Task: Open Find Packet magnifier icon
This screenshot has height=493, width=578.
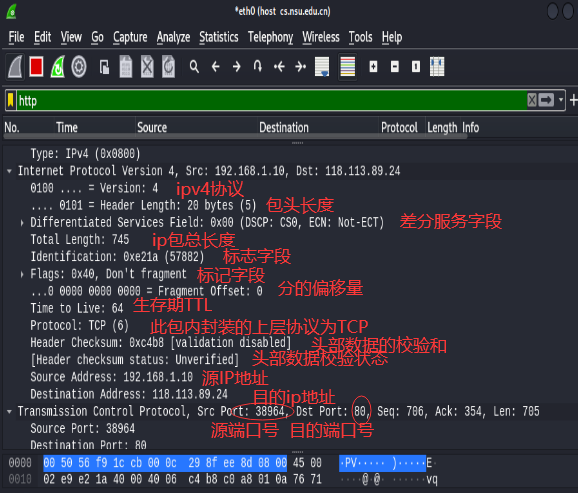Action: click(x=194, y=67)
